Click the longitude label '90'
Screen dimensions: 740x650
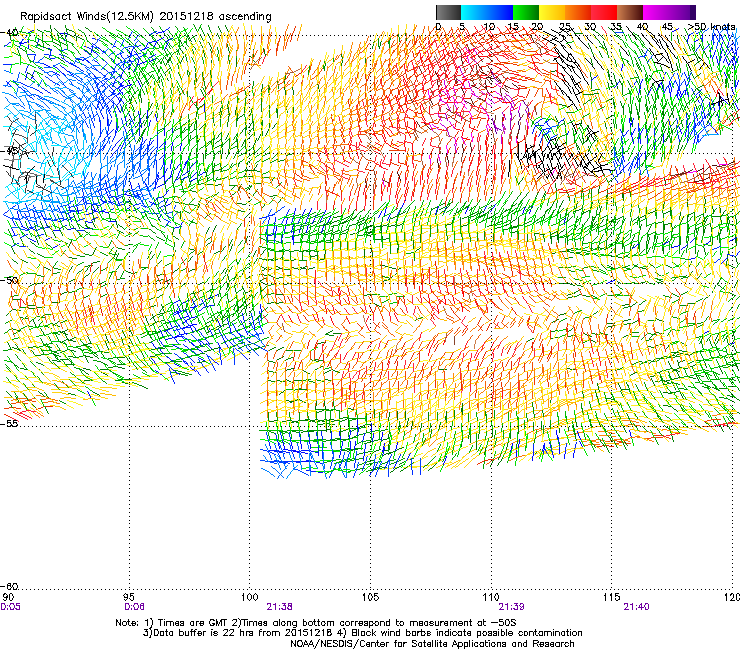tap(8, 598)
